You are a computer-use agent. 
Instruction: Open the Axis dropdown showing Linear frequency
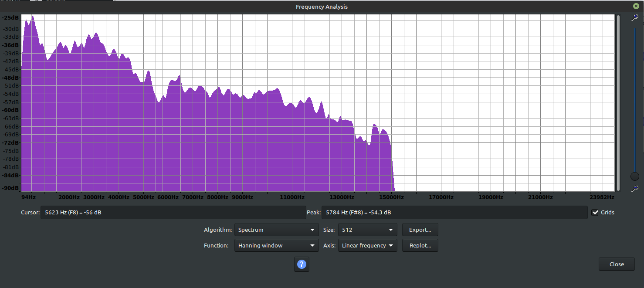pyautogui.click(x=367, y=245)
